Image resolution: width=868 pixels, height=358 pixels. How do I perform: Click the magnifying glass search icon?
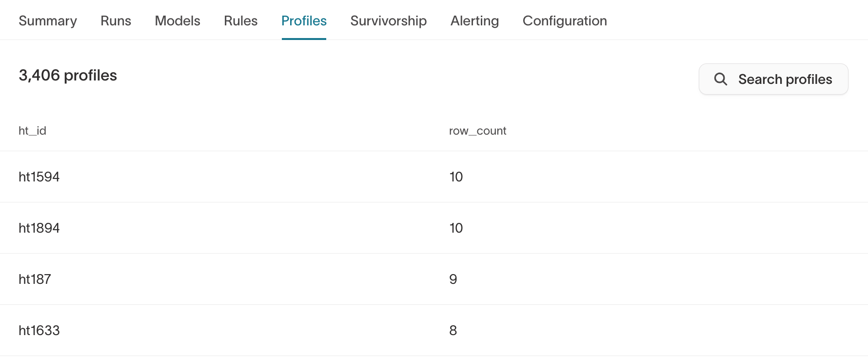(x=720, y=79)
